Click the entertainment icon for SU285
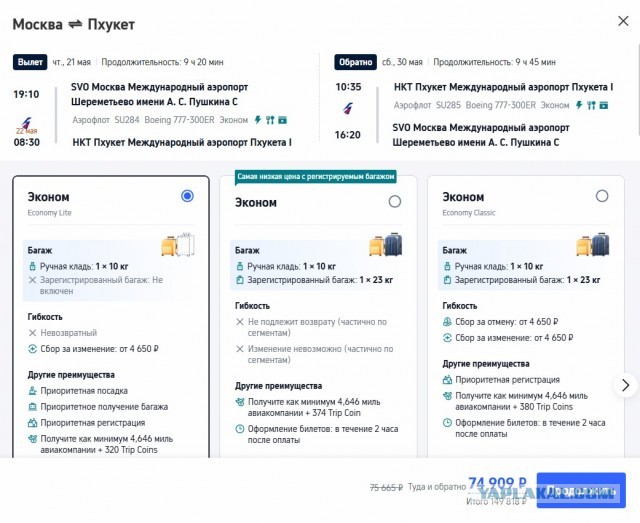Screen dimensions: 640x523 (x=604, y=105)
